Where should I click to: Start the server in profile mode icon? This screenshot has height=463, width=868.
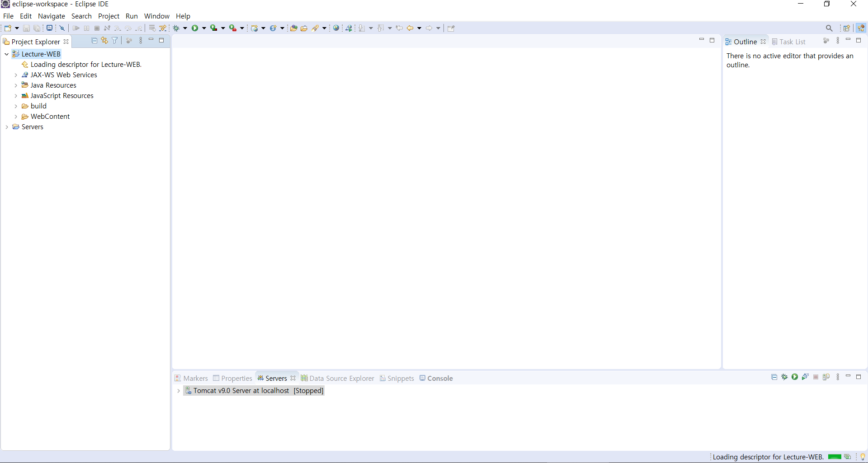[x=805, y=377]
